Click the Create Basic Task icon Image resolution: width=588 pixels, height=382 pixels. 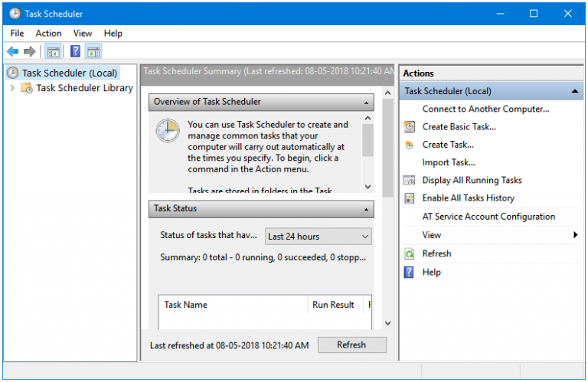[409, 127]
